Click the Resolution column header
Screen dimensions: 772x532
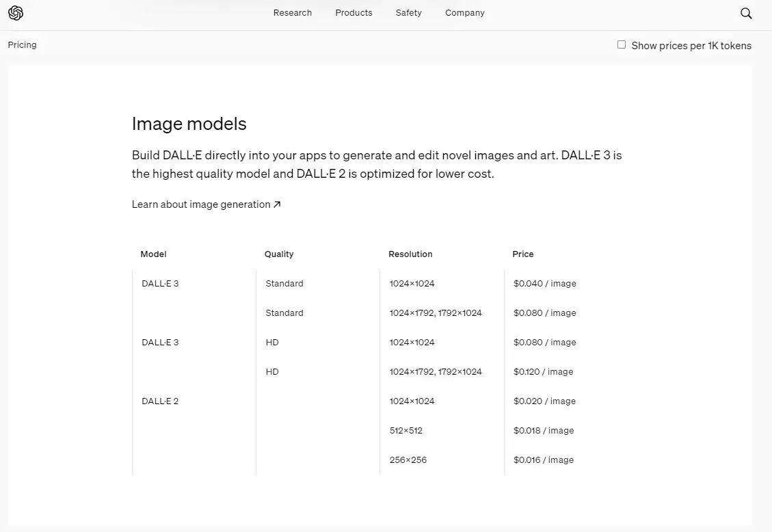tap(410, 254)
